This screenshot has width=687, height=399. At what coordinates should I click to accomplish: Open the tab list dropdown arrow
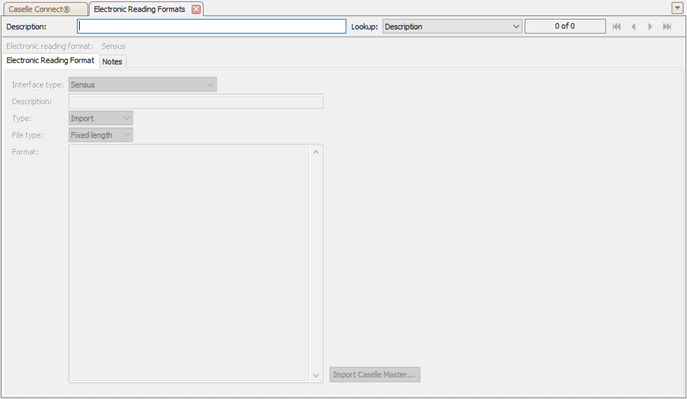click(x=677, y=8)
